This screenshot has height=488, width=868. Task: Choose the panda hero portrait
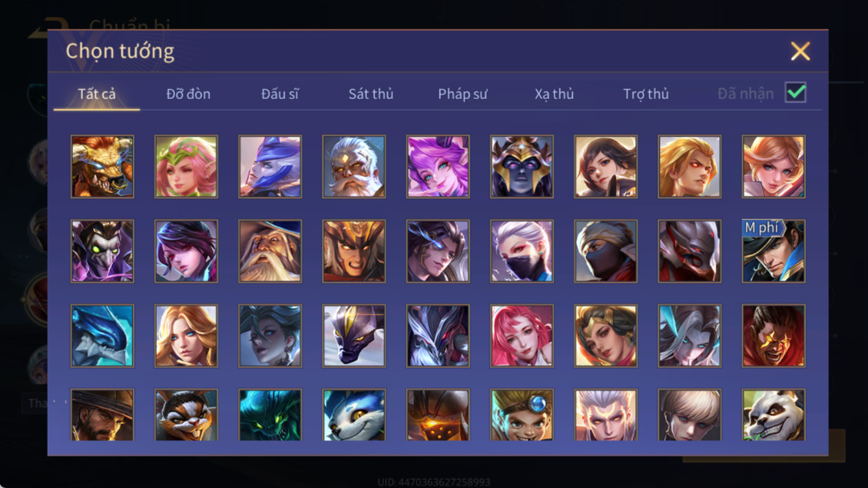coord(774,415)
